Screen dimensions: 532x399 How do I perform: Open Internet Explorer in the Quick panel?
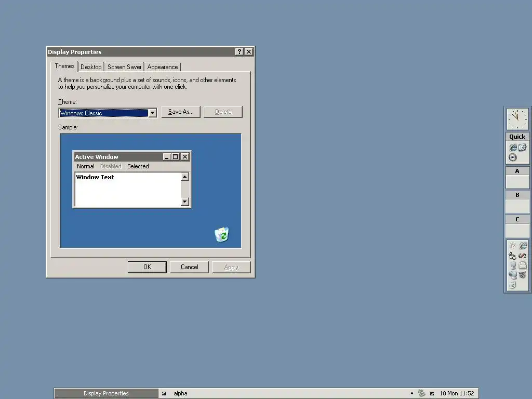(513, 147)
